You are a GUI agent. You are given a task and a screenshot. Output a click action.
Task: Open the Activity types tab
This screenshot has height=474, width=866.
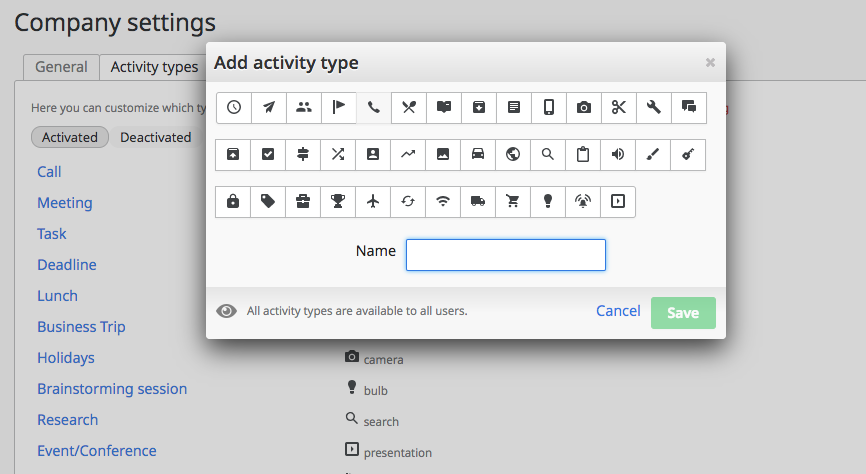pos(154,67)
